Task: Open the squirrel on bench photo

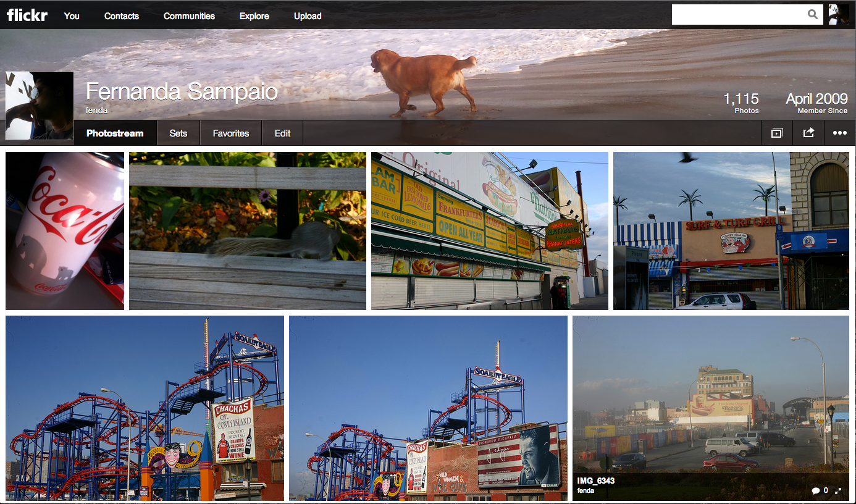Action: (x=248, y=231)
